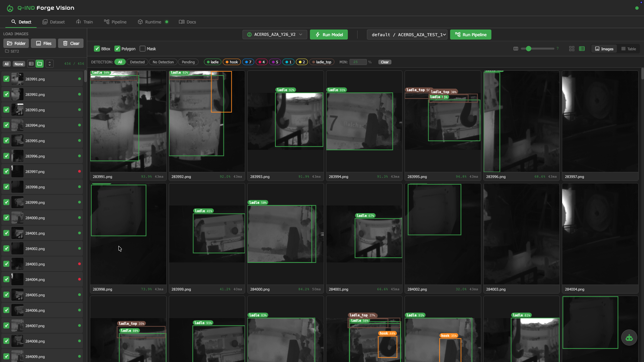Show images with No Detection
Image resolution: width=644 pixels, height=362 pixels.
point(163,62)
